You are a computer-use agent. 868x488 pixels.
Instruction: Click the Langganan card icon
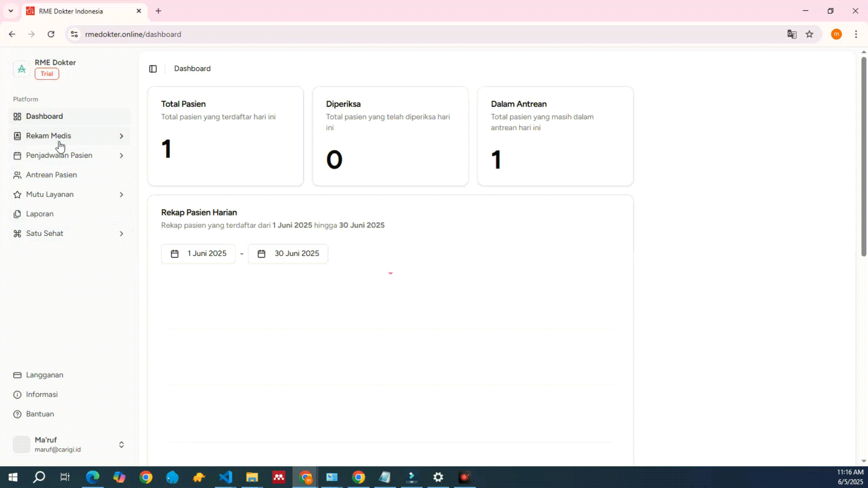click(x=17, y=375)
